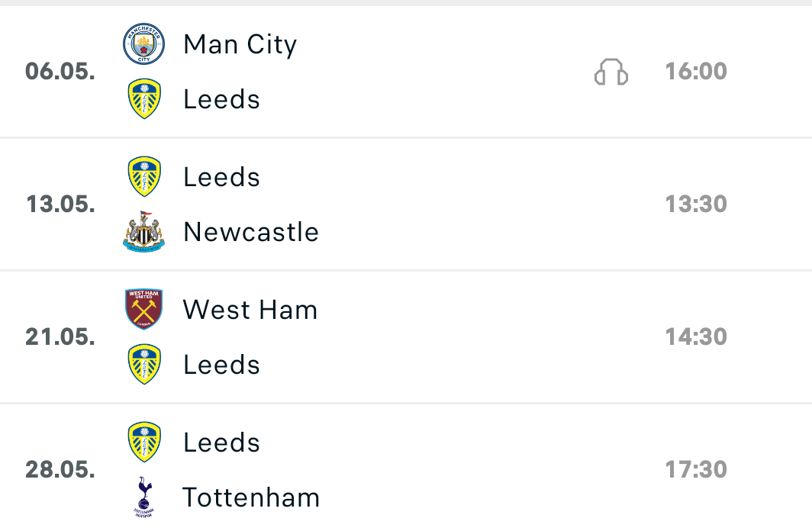Viewport: 812px width, 531px height.
Task: Select the Tottenham team name
Action: pos(251,497)
